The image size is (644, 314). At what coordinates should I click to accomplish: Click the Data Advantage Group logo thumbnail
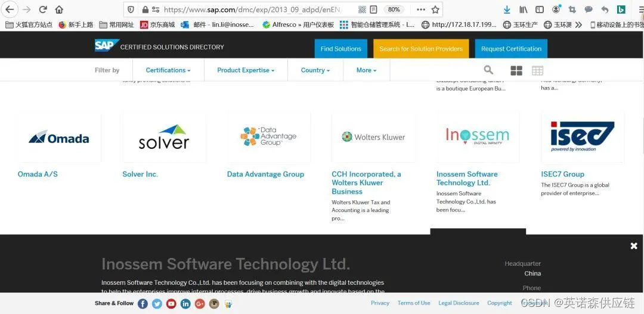click(268, 137)
